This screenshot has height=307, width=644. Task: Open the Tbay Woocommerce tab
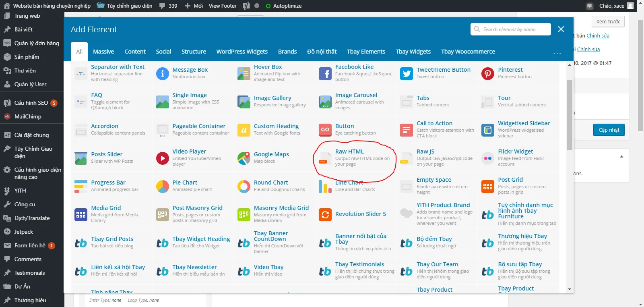[468, 52]
